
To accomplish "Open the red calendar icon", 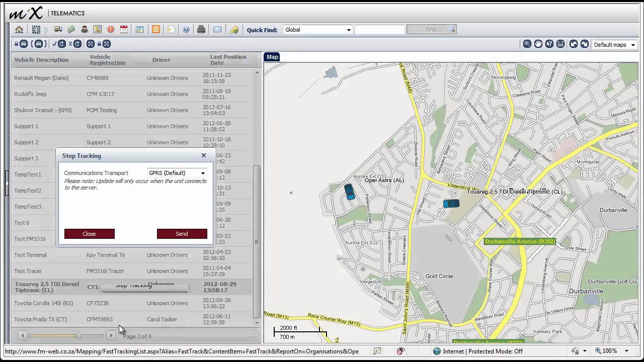I will pyautogui.click(x=124, y=30).
